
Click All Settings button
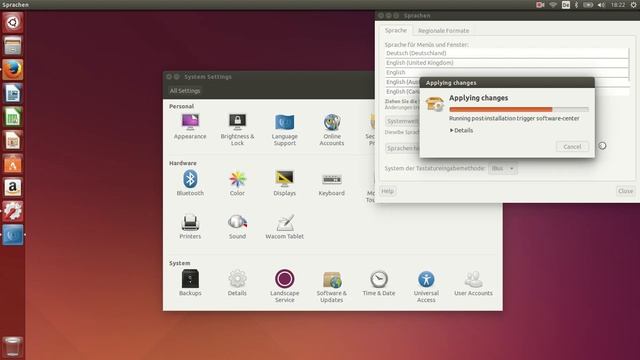(x=185, y=91)
